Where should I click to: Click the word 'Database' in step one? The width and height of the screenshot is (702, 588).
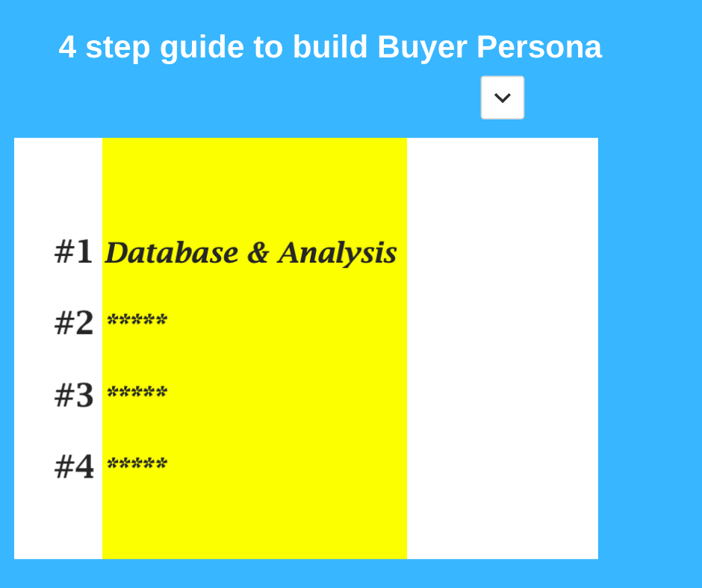tap(172, 253)
